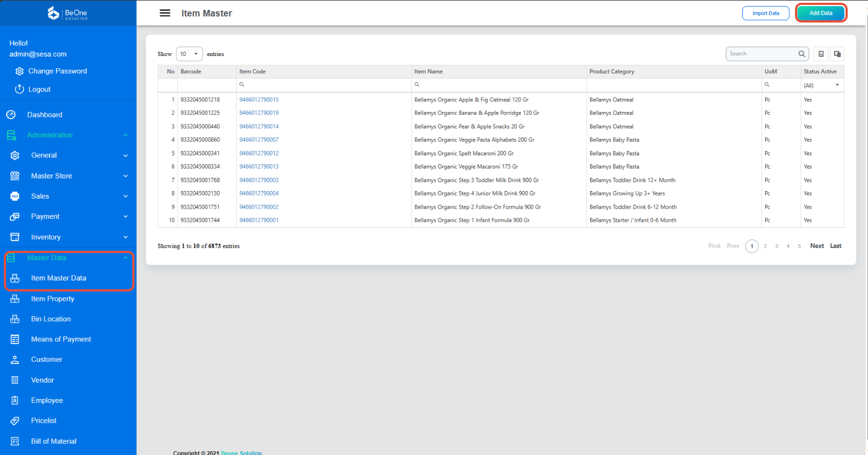868x455 pixels.
Task: Click the Customer person icon
Action: [x=15, y=359]
